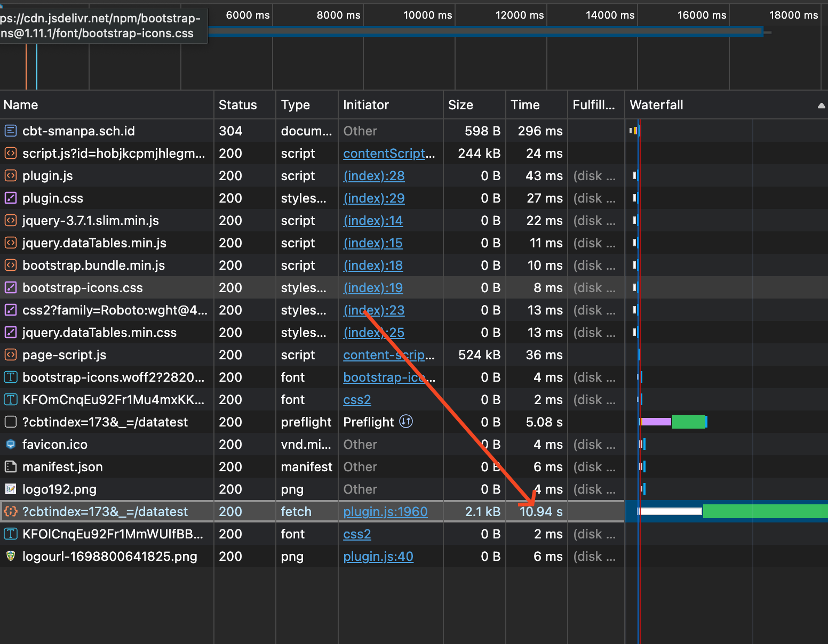Click the css2 initiator link
Screen dimensions: 828x644
click(356, 399)
